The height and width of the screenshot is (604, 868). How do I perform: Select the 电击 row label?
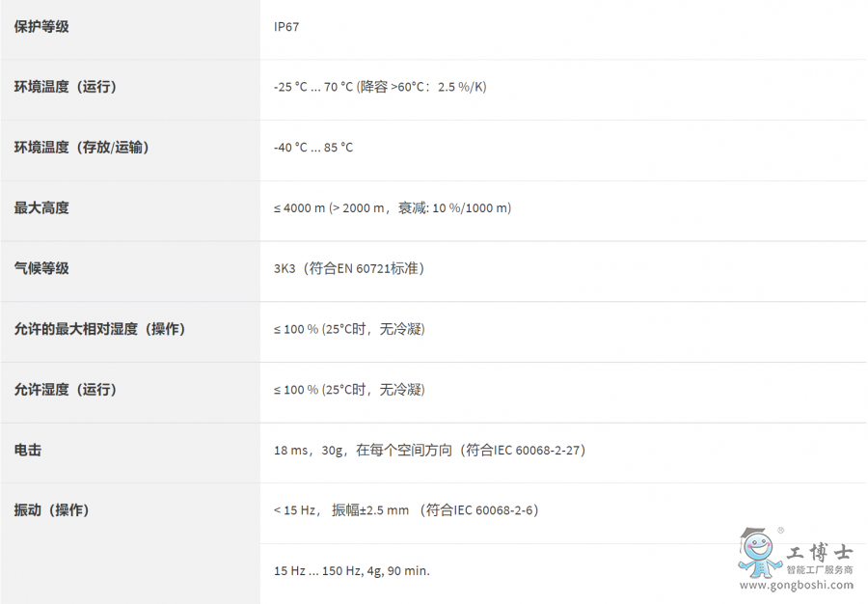[28, 450]
